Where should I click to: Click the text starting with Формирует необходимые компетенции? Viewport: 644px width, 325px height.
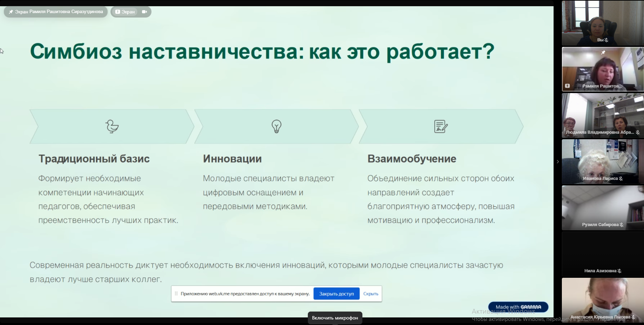tap(108, 199)
